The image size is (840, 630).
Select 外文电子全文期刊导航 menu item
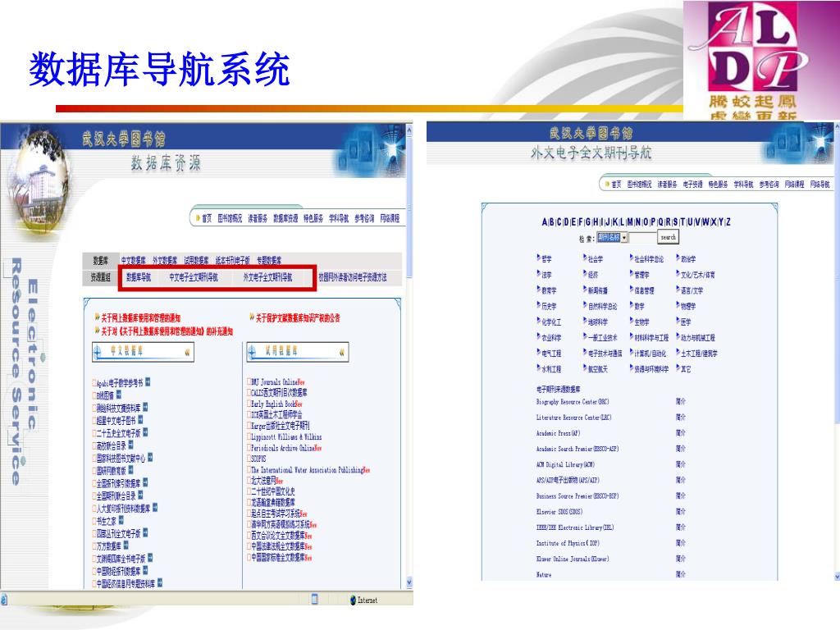tap(268, 277)
